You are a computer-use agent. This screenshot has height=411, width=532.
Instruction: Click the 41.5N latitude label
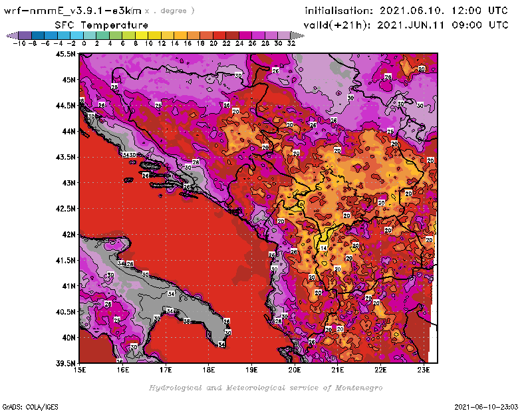point(65,260)
